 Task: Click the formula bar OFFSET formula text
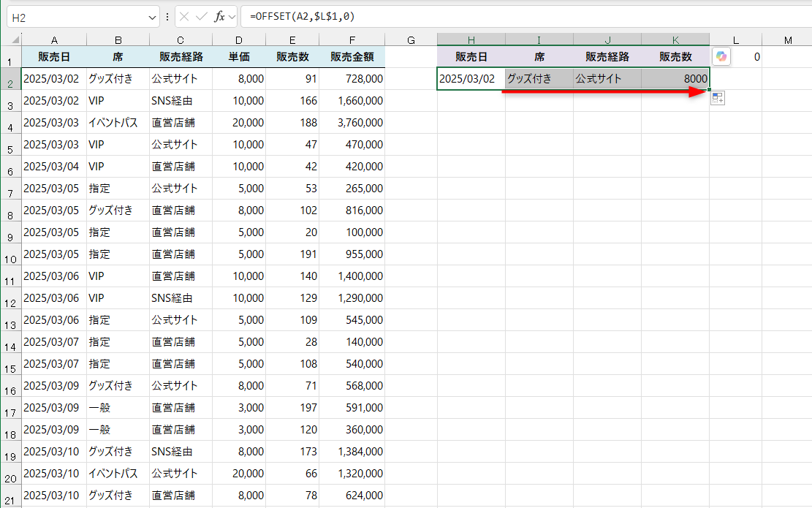click(302, 17)
